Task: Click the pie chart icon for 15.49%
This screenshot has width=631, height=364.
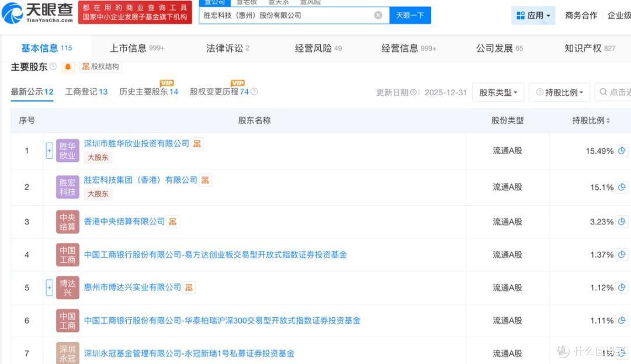Action: coord(622,151)
